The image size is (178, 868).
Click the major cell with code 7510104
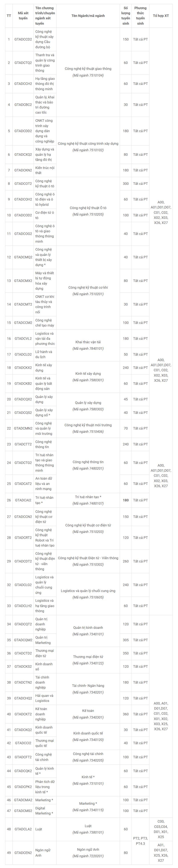click(88, 72)
